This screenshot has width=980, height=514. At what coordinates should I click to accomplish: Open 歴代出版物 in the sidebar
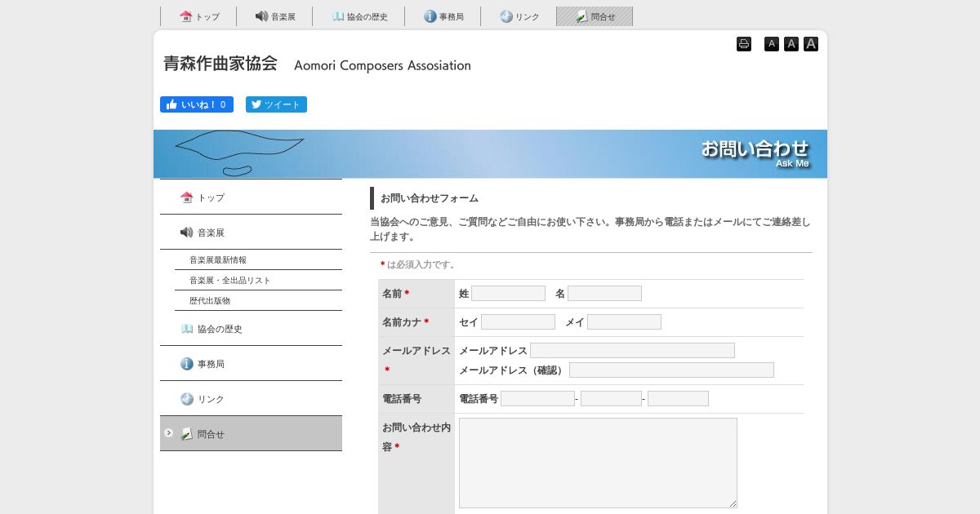coord(258,301)
